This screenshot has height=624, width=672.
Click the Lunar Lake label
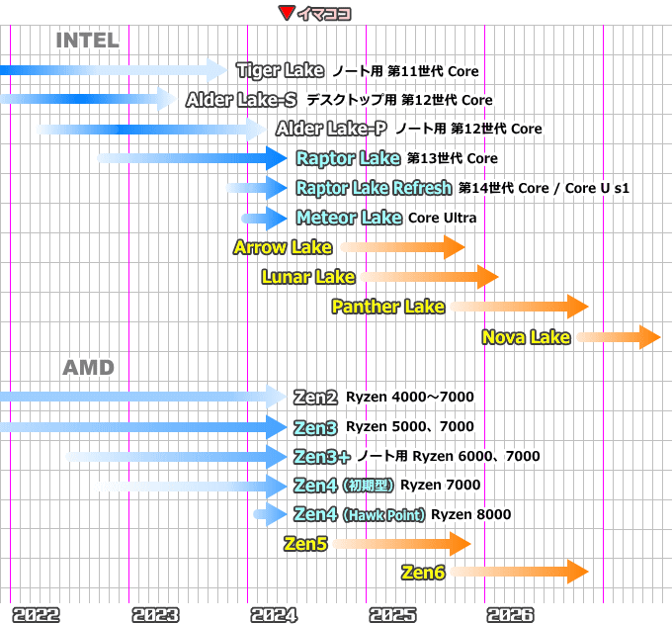pyautogui.click(x=308, y=277)
